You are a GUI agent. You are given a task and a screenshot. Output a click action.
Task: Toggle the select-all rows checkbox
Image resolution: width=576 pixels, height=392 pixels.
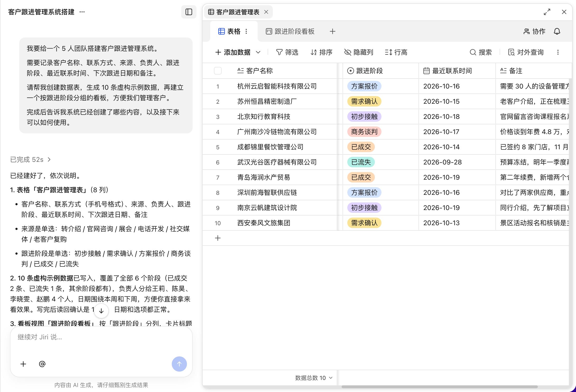tap(218, 71)
